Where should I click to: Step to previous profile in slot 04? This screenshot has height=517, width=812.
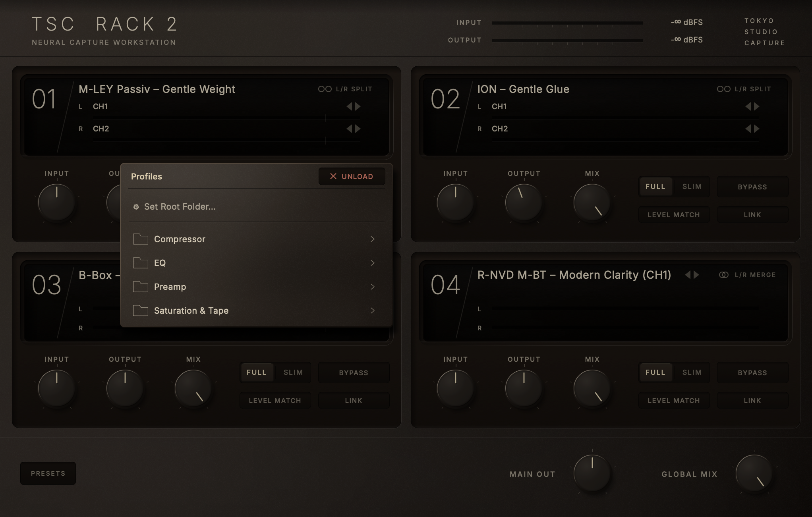(688, 275)
